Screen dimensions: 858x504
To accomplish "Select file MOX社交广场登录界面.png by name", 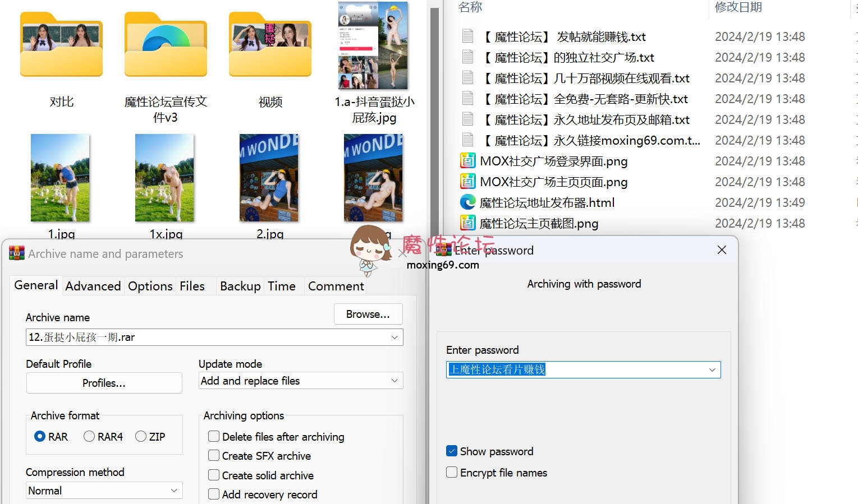I will (554, 161).
